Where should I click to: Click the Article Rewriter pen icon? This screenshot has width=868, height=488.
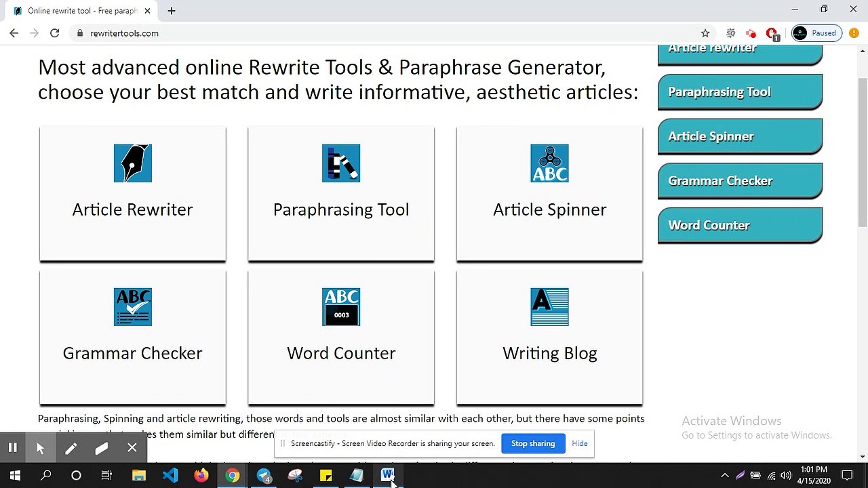(133, 163)
